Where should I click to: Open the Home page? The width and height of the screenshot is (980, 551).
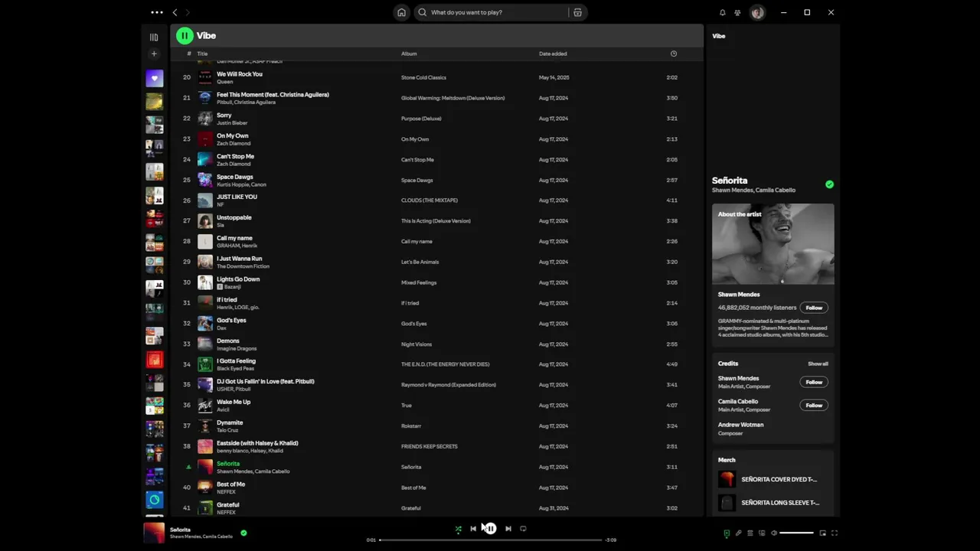(x=401, y=12)
